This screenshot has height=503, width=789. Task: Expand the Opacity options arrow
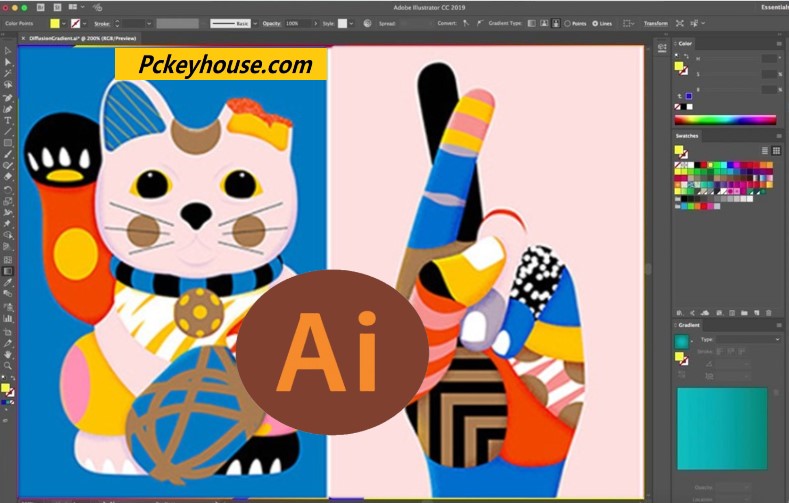[x=315, y=24]
